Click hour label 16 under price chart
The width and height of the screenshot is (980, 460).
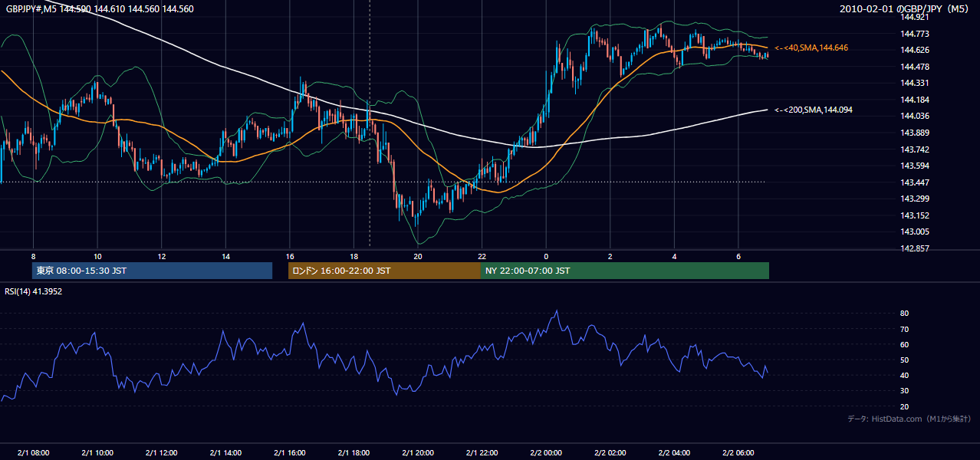point(289,256)
